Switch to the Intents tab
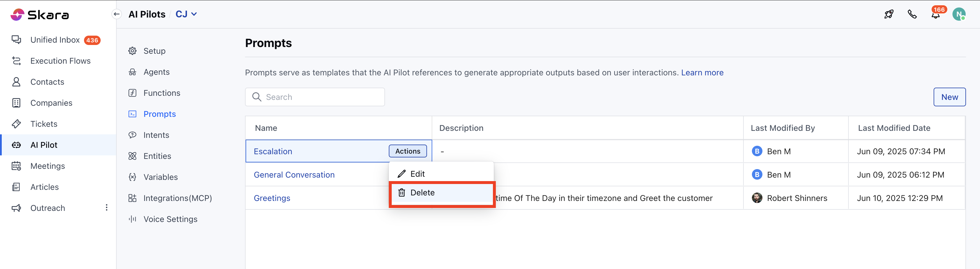Screen dimensions: 980x269 (x=156, y=135)
